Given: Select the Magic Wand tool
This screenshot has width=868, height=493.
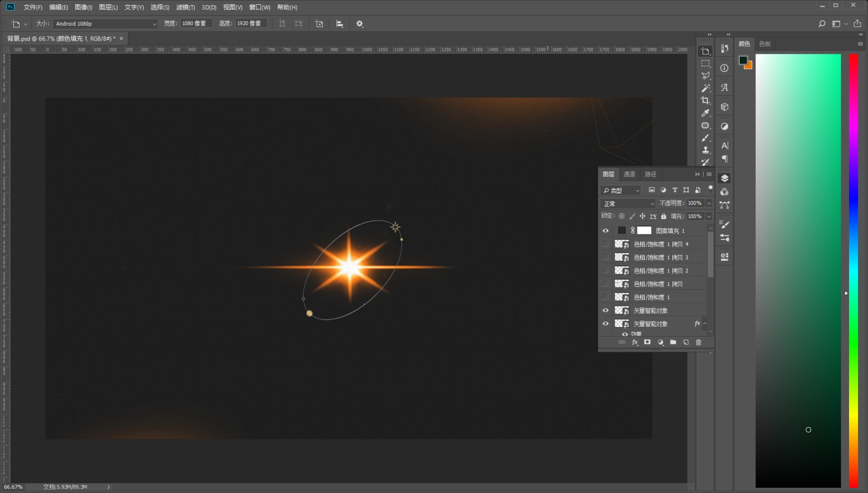Looking at the screenshot, I should point(705,88).
